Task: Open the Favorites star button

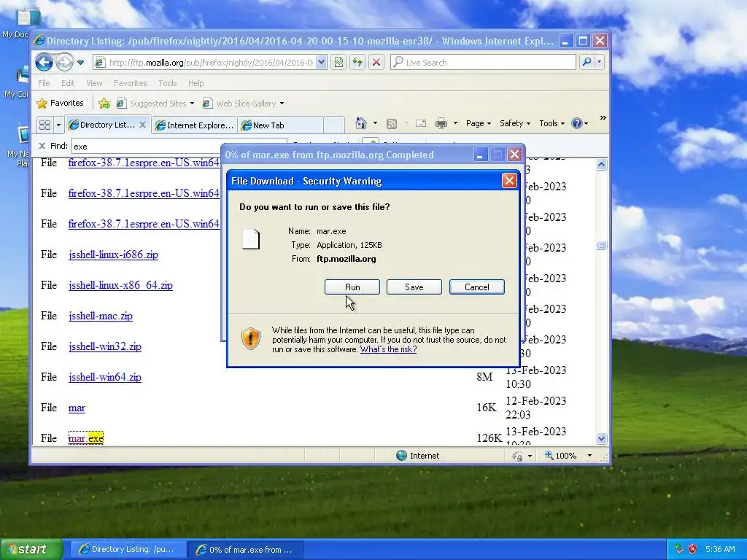Action: (60, 103)
